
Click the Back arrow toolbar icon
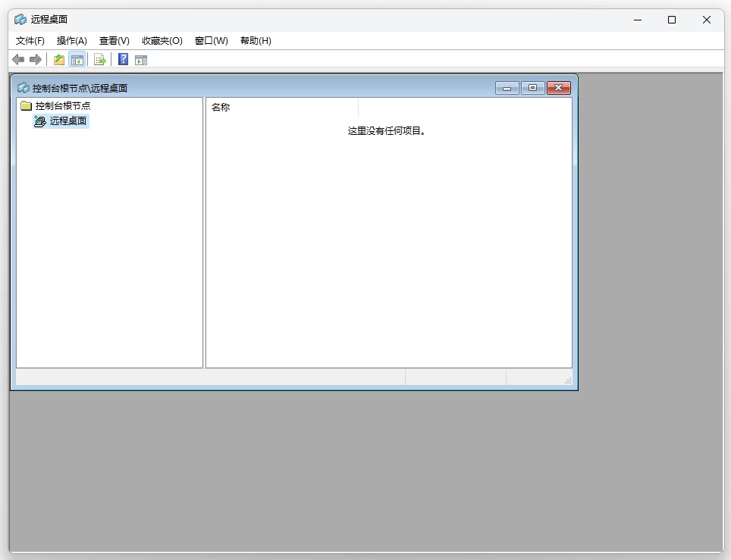click(18, 60)
